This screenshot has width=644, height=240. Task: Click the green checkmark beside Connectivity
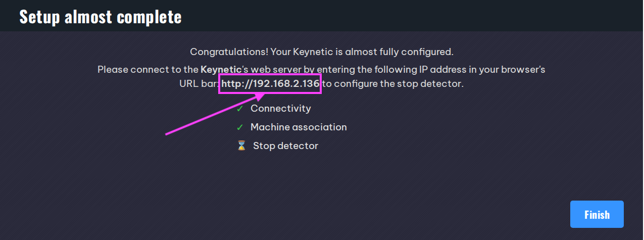pyautogui.click(x=240, y=109)
